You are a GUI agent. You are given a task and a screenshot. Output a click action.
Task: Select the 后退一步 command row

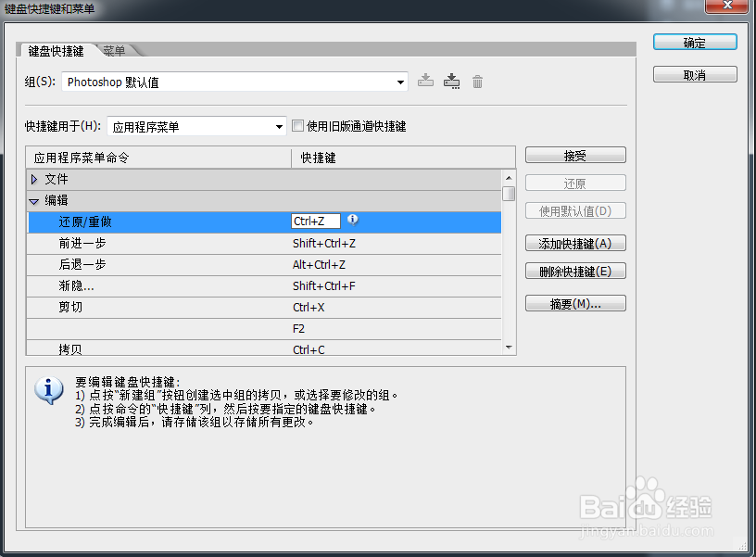(264, 265)
